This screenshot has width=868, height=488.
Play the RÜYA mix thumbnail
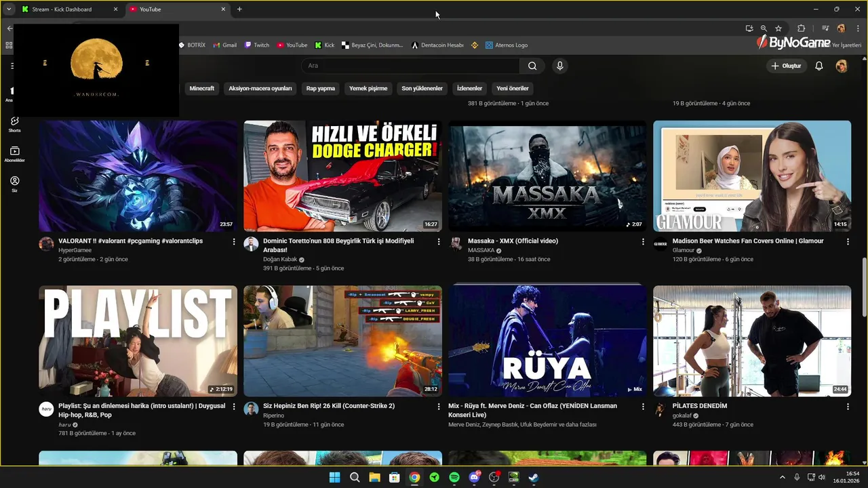click(x=547, y=341)
